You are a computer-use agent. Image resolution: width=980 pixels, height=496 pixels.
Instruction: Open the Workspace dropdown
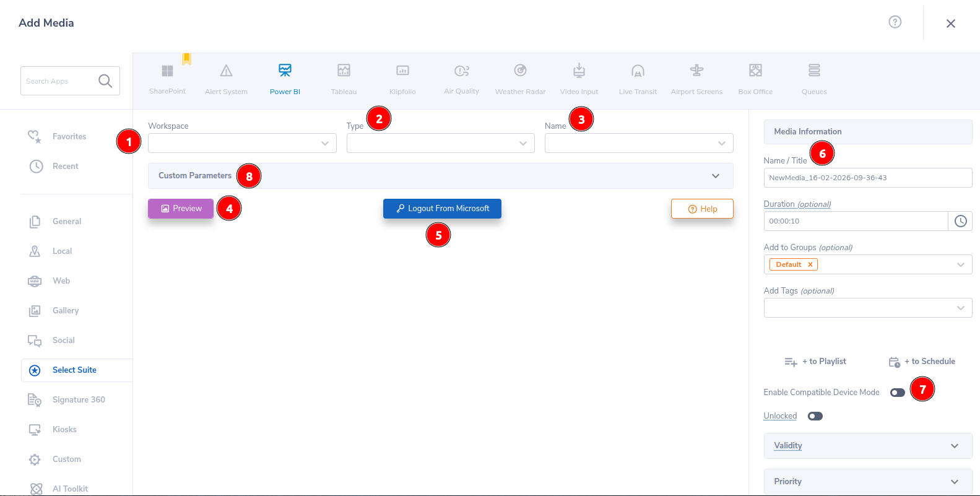point(242,143)
